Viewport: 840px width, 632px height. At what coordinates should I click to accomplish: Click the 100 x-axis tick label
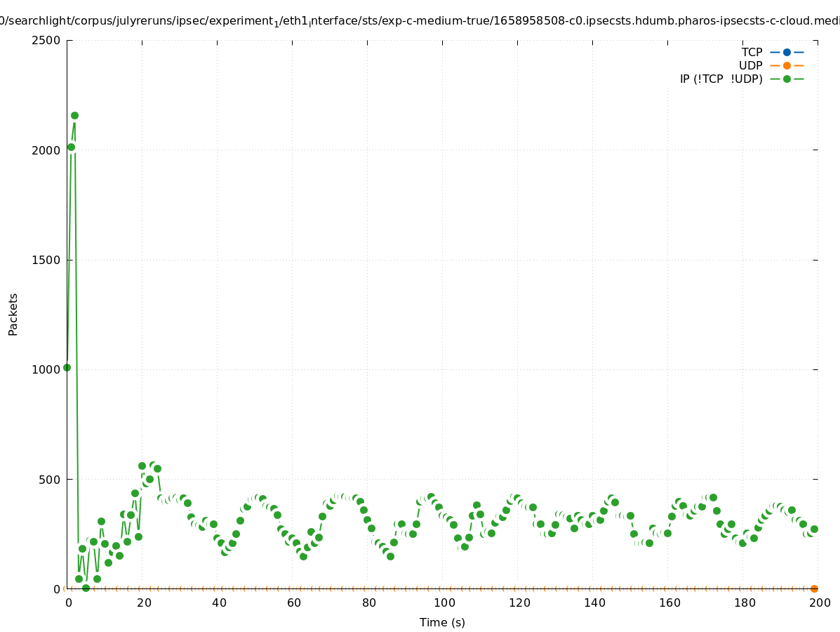tap(444, 603)
